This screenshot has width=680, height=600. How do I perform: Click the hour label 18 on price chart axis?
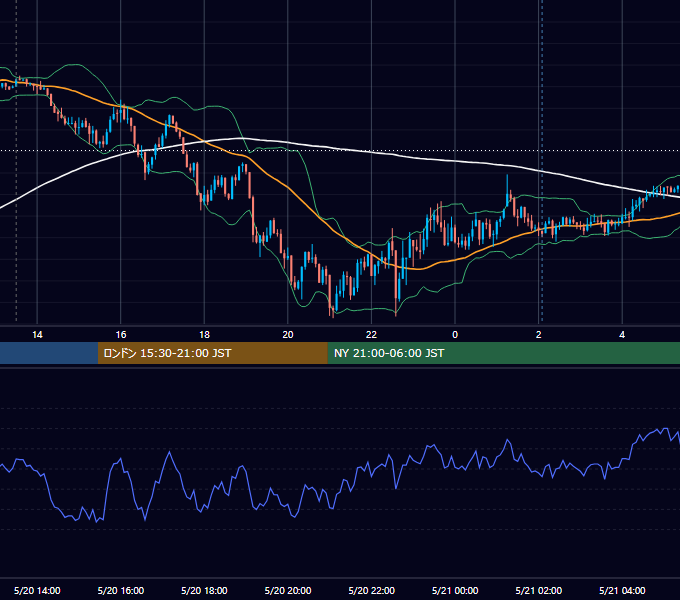click(x=204, y=334)
